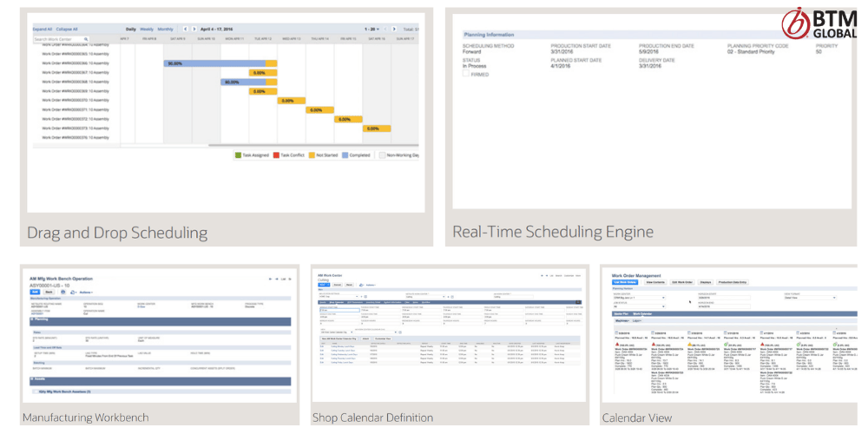Click first red warning triangle in Calendar View
The width and height of the screenshot is (868, 434).
click(x=617, y=345)
